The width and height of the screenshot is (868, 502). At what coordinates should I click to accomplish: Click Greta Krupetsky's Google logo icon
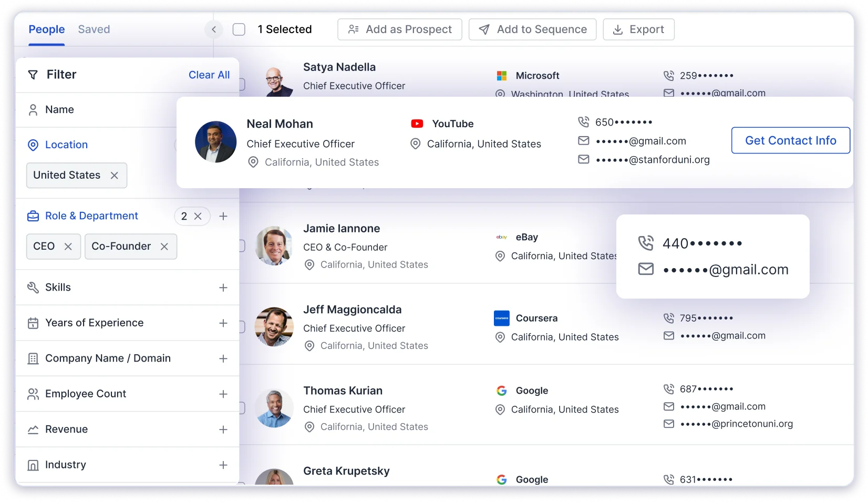[x=502, y=479]
